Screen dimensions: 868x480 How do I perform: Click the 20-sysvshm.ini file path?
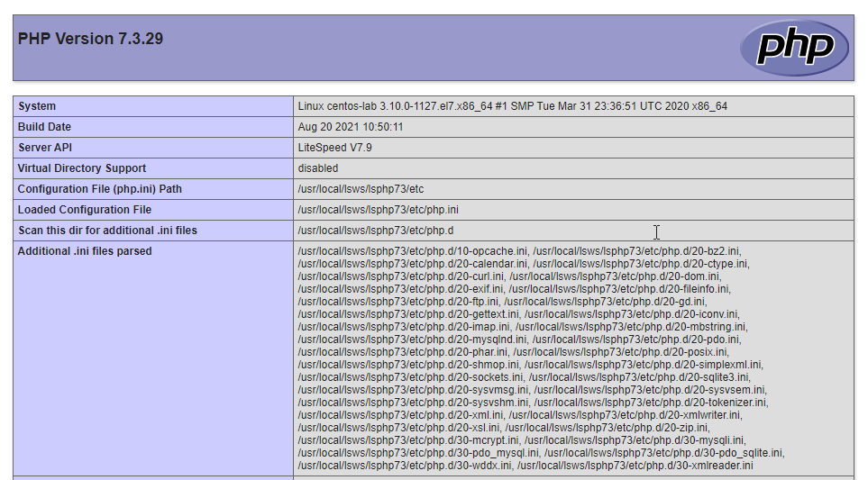click(x=413, y=403)
